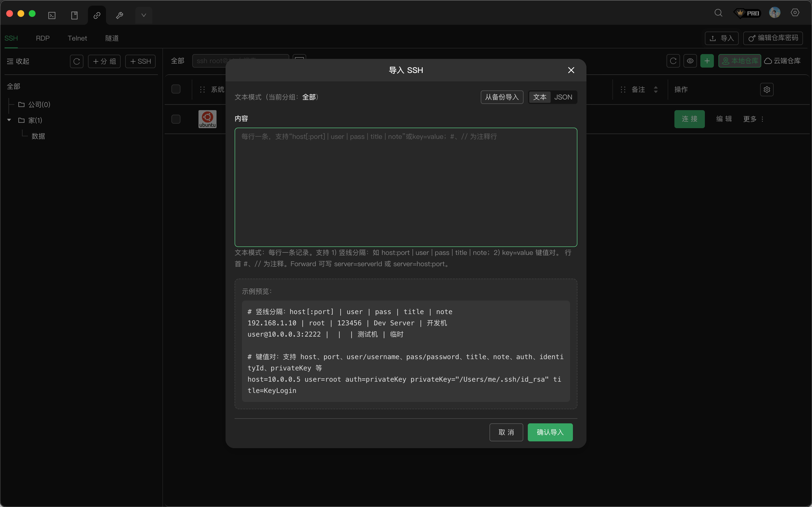Click inside the 内容 text area
This screenshot has height=507, width=812.
coord(406,187)
